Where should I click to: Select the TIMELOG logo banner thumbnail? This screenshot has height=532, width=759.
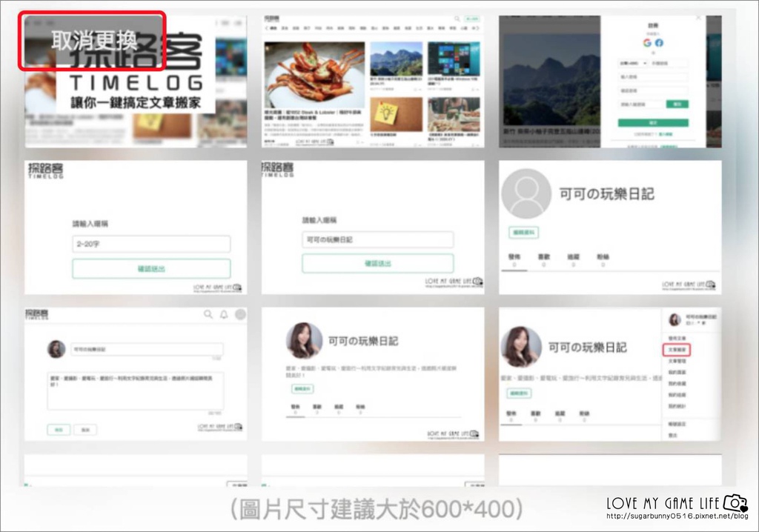(136, 82)
